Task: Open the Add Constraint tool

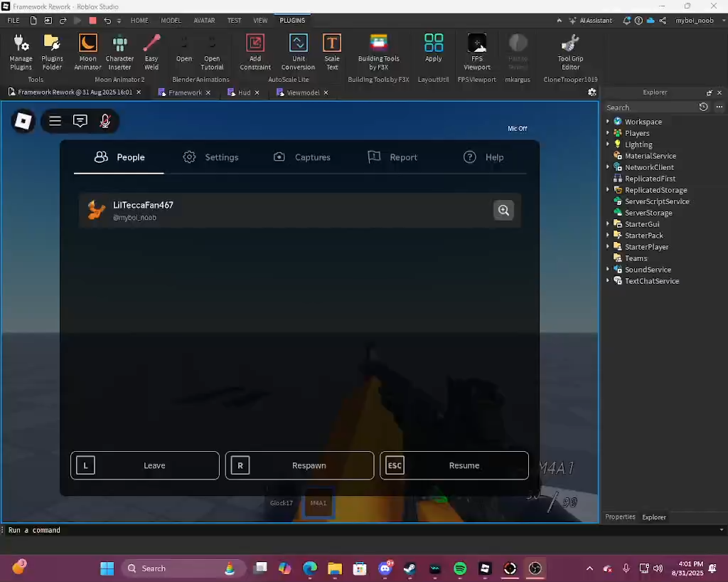Action: tap(255, 50)
